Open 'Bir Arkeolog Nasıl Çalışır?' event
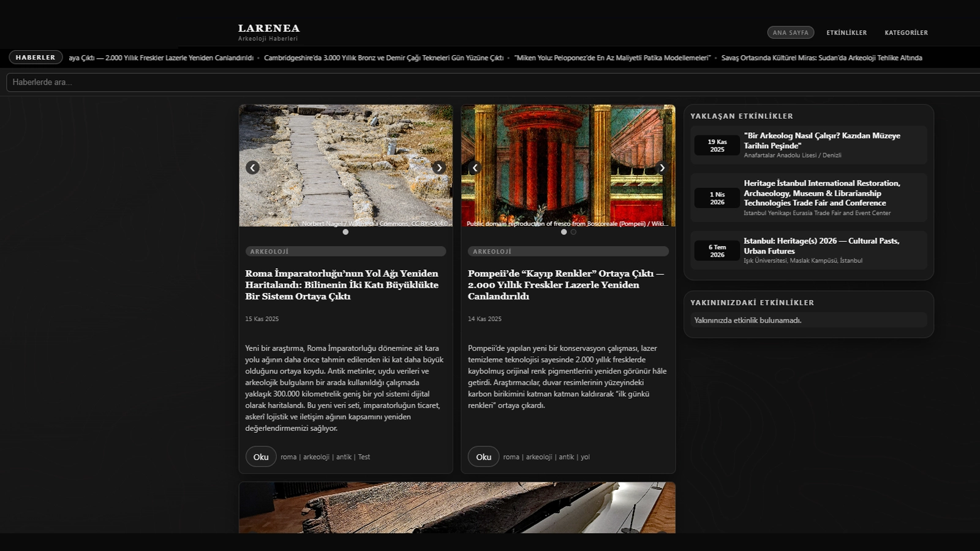 coord(821,140)
